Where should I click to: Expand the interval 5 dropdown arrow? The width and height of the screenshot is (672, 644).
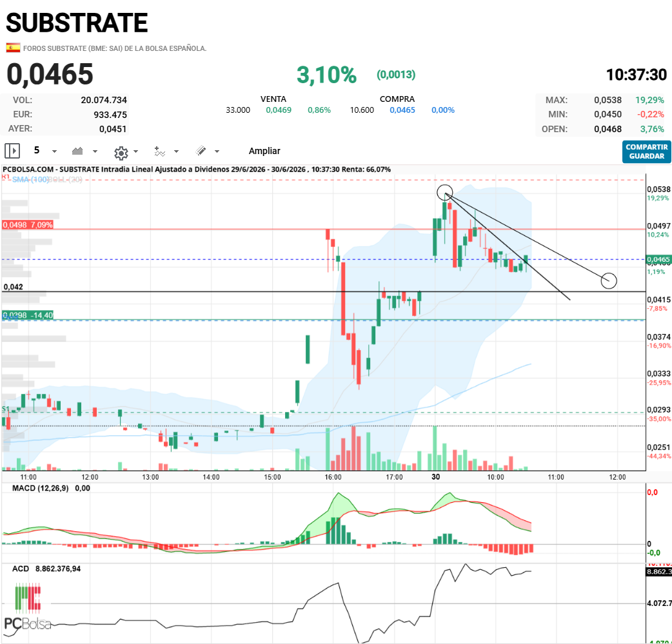pyautogui.click(x=54, y=151)
